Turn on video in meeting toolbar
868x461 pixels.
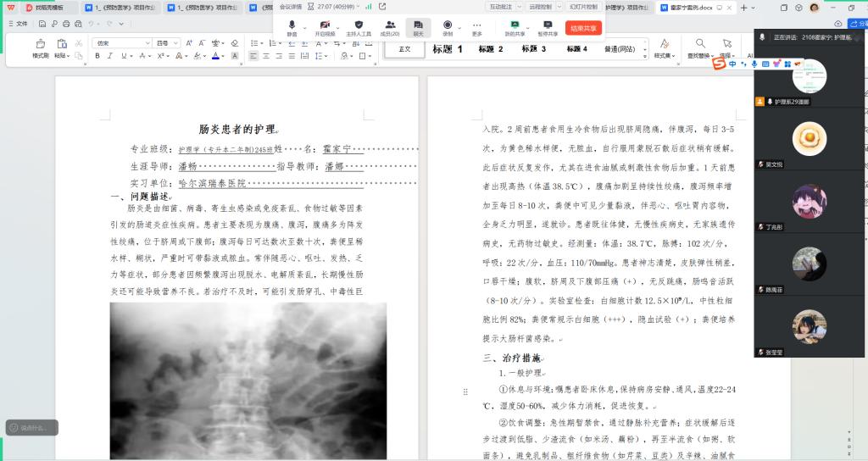[325, 28]
